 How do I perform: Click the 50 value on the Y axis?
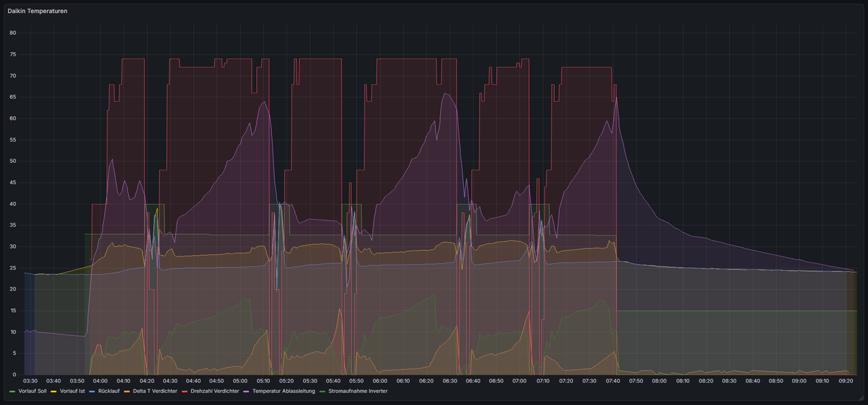coord(13,161)
